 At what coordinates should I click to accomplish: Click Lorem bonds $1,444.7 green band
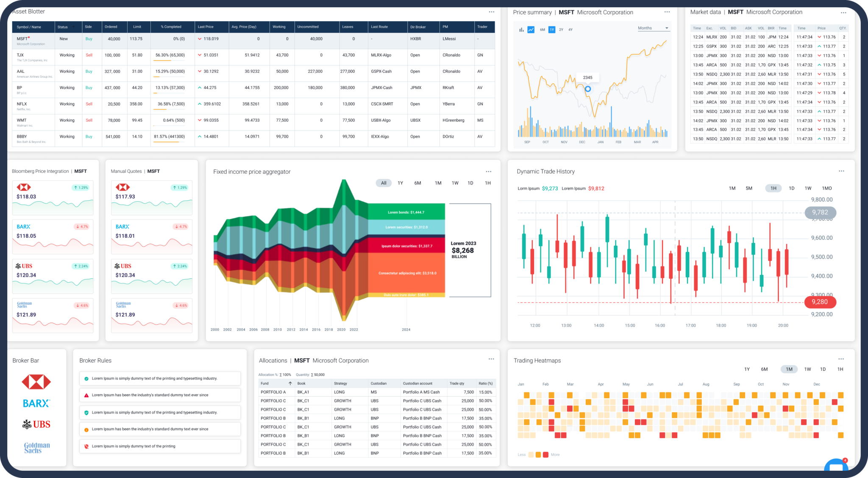406,212
